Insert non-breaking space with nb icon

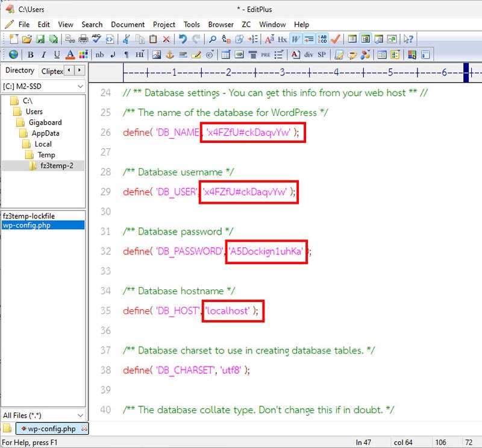coord(99,54)
